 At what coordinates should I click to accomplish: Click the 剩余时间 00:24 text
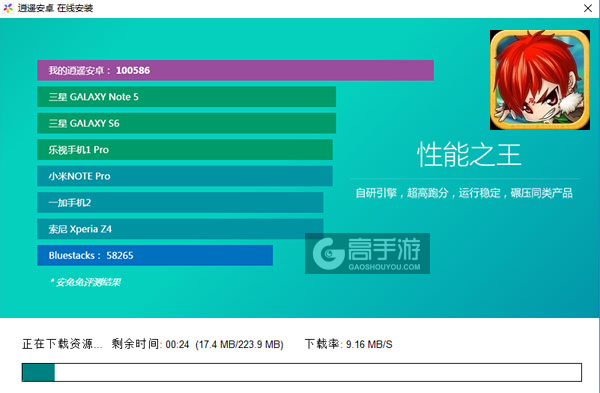coord(150,344)
